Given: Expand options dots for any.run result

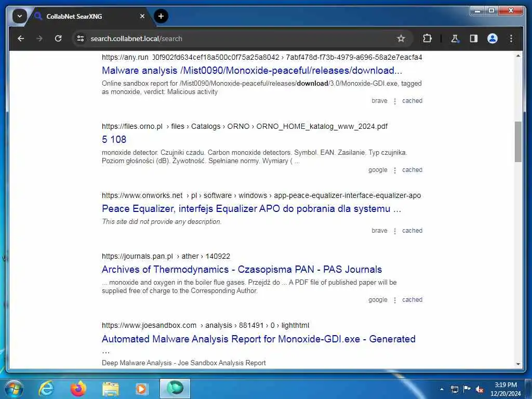Looking at the screenshot, I should pos(395,101).
